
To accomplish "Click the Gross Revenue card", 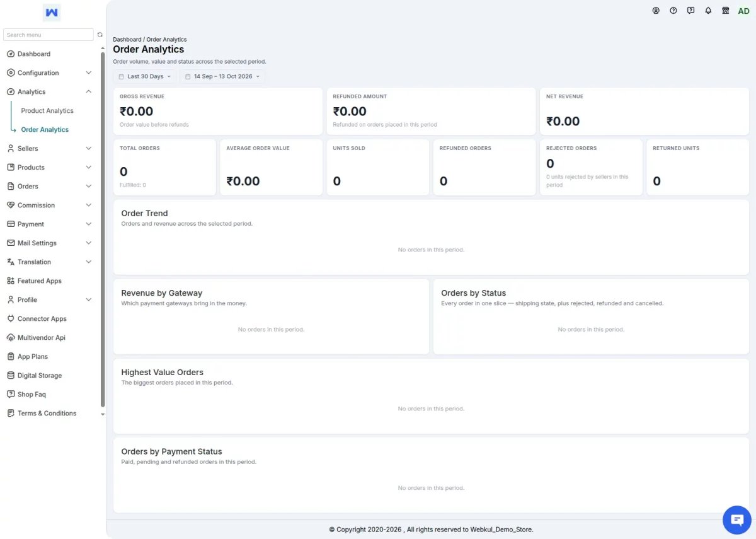I will (x=217, y=111).
